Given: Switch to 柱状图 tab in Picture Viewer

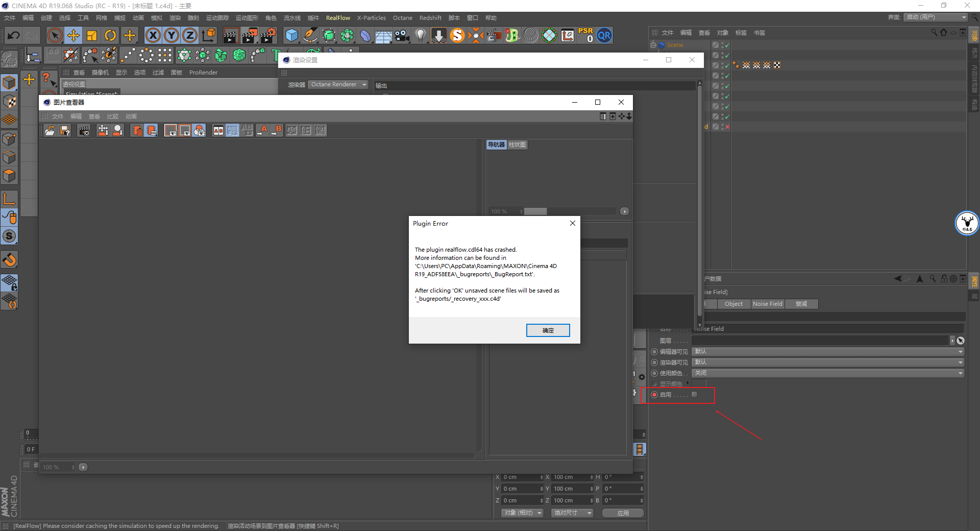Looking at the screenshot, I should pyautogui.click(x=517, y=145).
